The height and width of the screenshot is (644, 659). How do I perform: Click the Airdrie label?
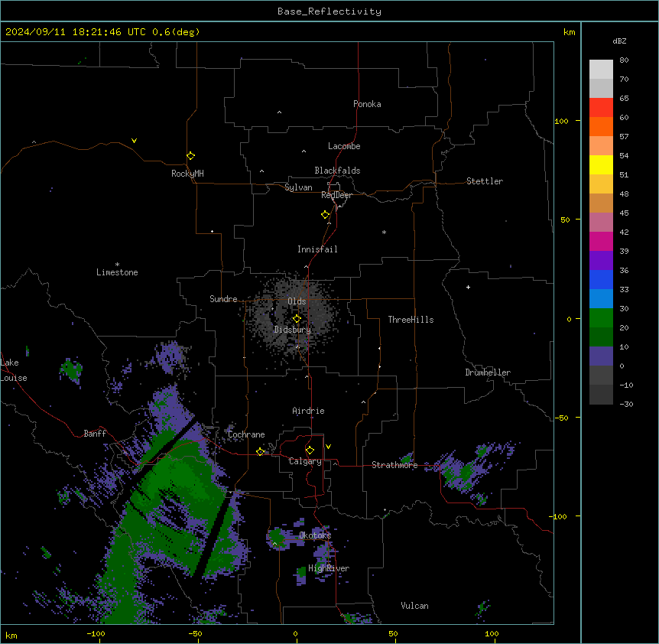click(308, 411)
